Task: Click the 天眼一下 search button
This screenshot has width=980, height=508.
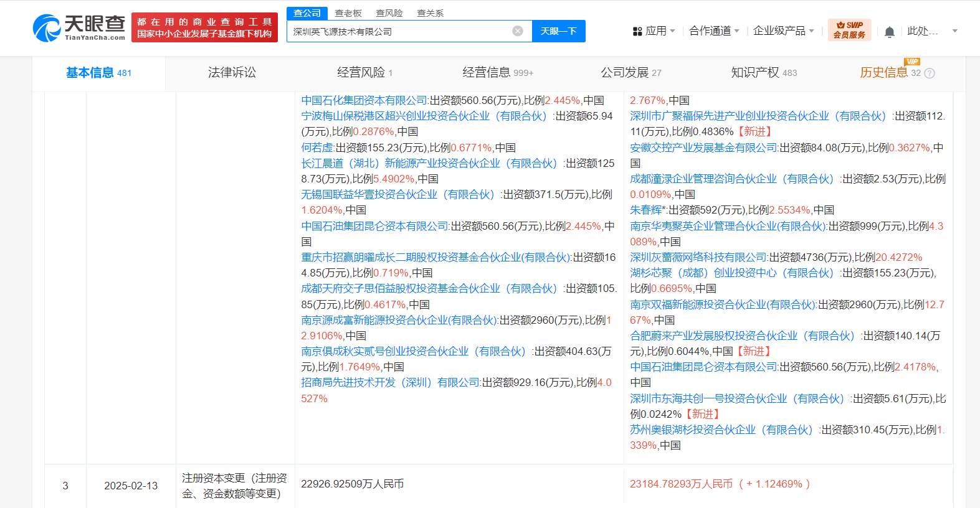Action: [559, 31]
